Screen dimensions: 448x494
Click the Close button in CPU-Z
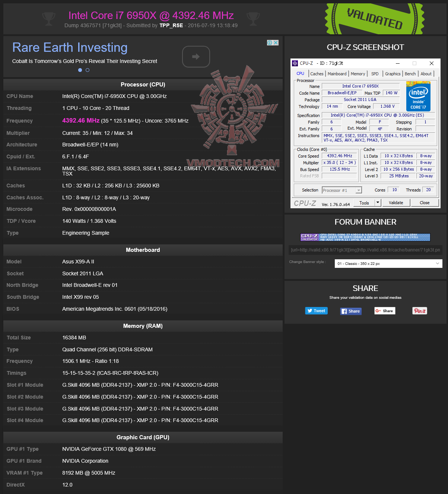425,203
